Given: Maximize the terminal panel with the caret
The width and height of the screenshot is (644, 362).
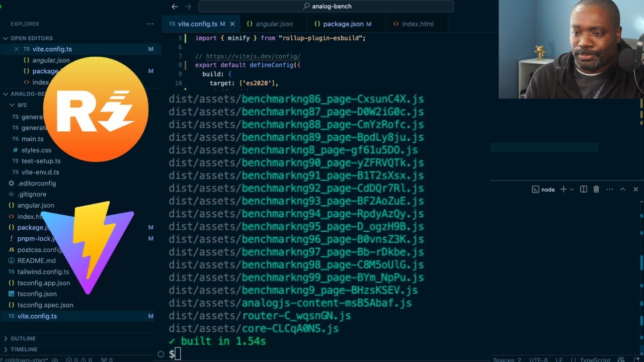Looking at the screenshot, I should tap(623, 189).
